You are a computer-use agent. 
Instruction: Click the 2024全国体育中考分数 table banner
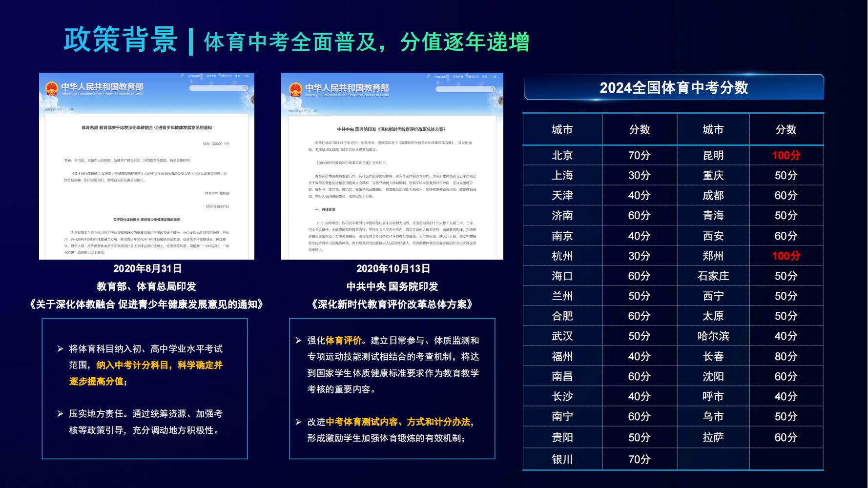point(674,87)
